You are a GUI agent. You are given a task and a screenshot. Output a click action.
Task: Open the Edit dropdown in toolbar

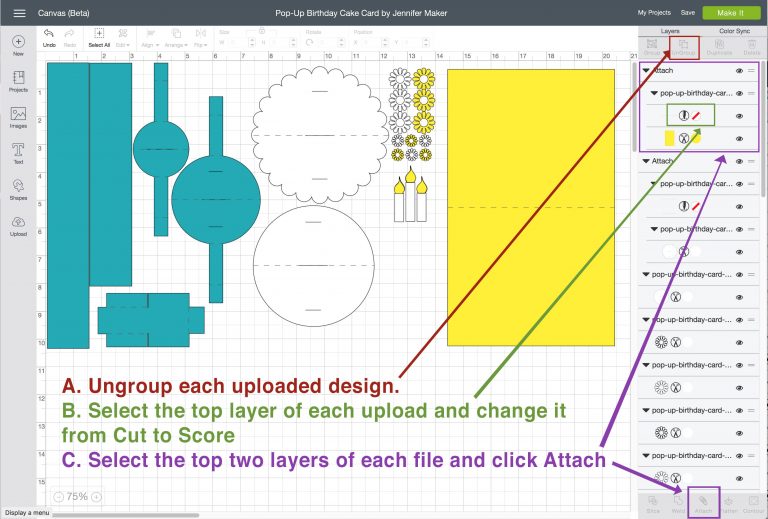tap(122, 38)
